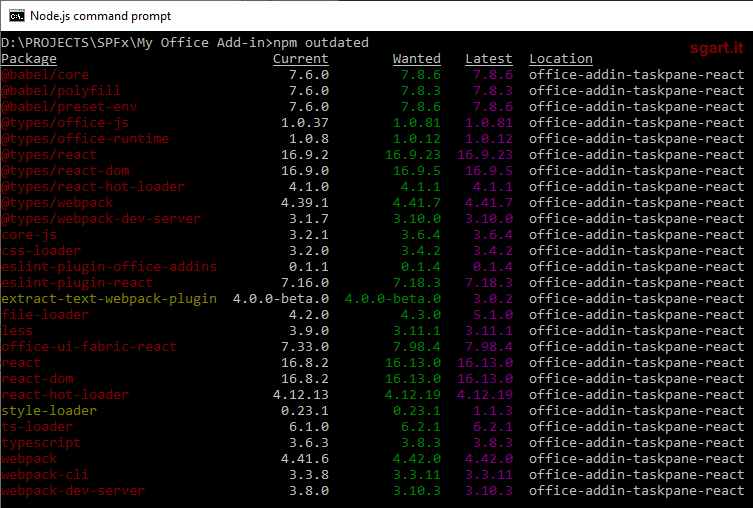The width and height of the screenshot is (753, 508).
Task: Click current version 7.33.0 of office-ui-fabric-react
Action: pos(305,347)
